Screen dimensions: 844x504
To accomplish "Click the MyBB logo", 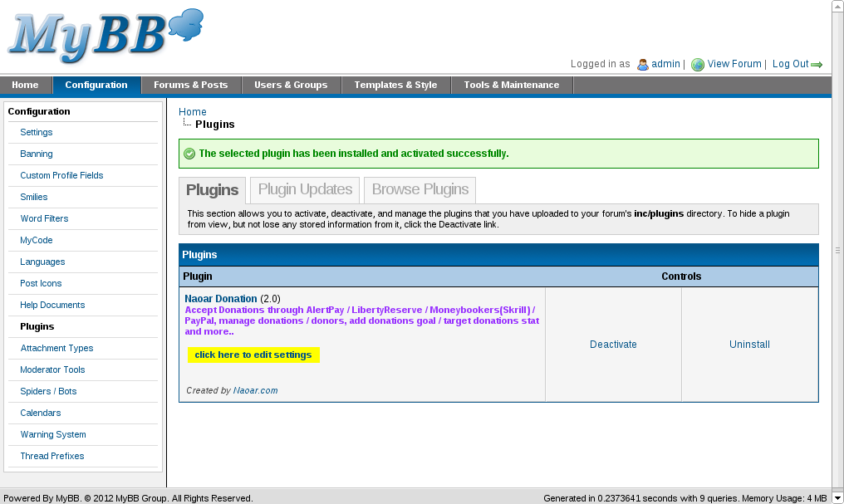I will (x=105, y=37).
